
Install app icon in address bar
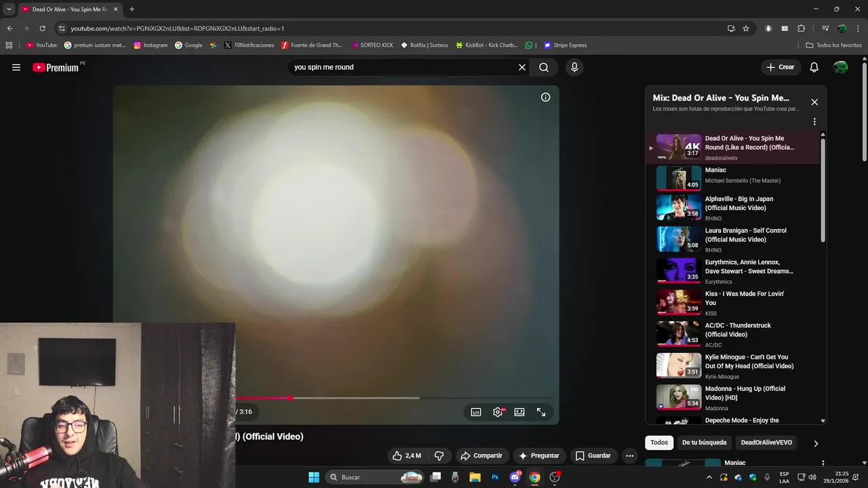(731, 28)
